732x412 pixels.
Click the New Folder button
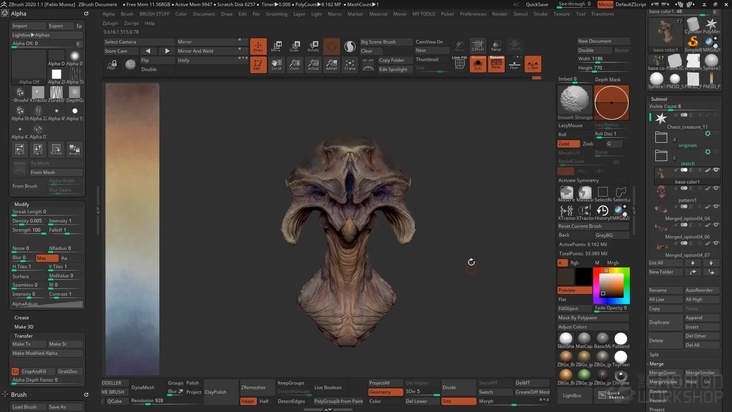click(x=665, y=272)
